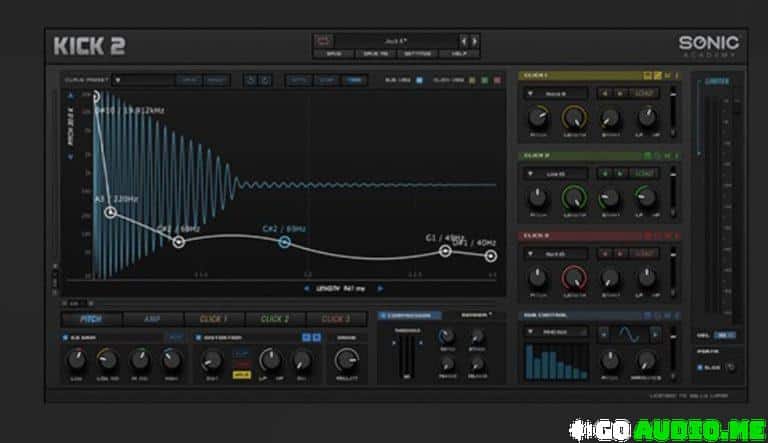Click the undo icon above the graph
Viewport: 768px width, 443px height.
(x=250, y=80)
